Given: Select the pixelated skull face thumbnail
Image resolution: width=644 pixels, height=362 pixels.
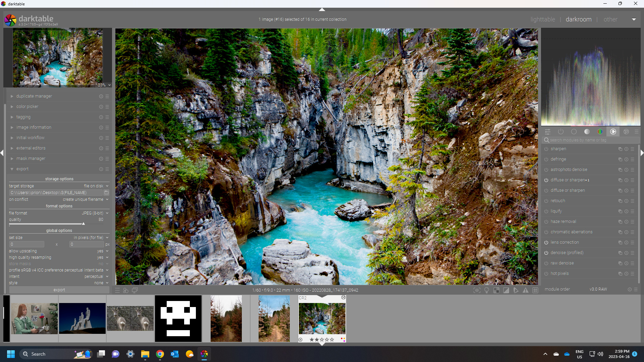Looking at the screenshot, I should 178,318.
